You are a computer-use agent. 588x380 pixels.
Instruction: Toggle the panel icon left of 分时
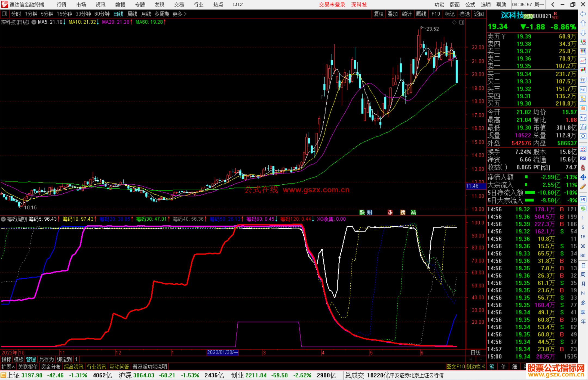click(x=4, y=14)
